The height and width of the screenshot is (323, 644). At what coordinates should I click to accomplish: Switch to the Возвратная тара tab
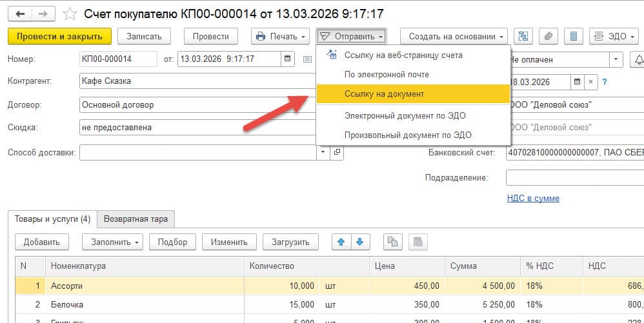(136, 219)
